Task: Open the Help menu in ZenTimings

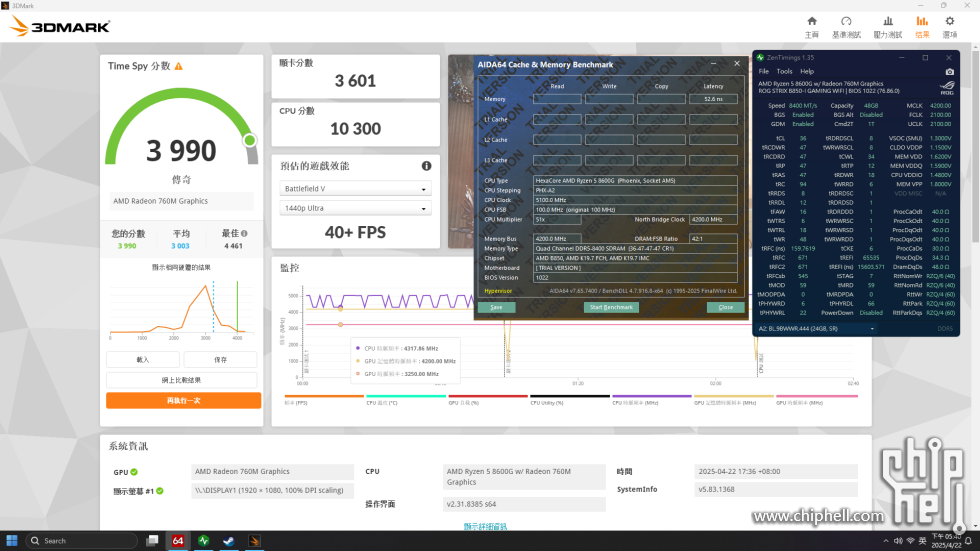Action: (x=807, y=71)
